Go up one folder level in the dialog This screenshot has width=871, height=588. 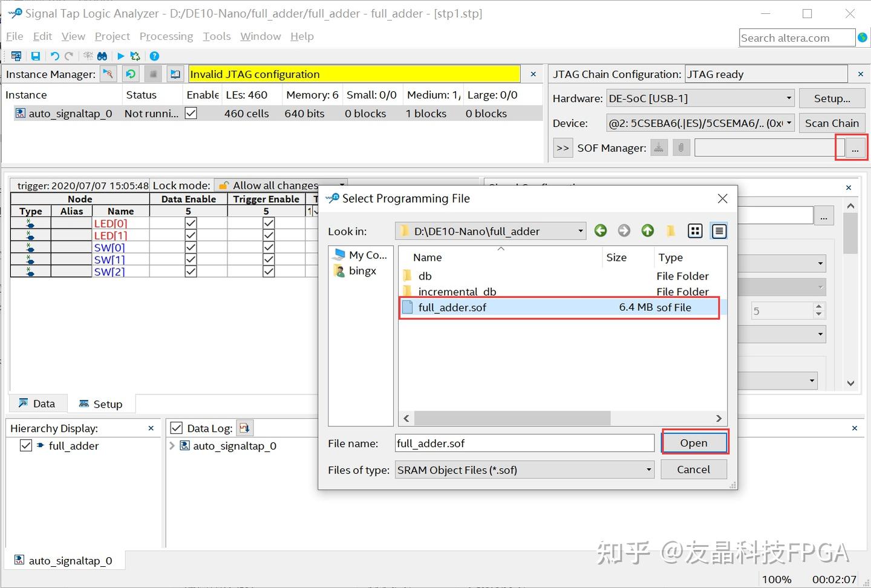pos(647,230)
